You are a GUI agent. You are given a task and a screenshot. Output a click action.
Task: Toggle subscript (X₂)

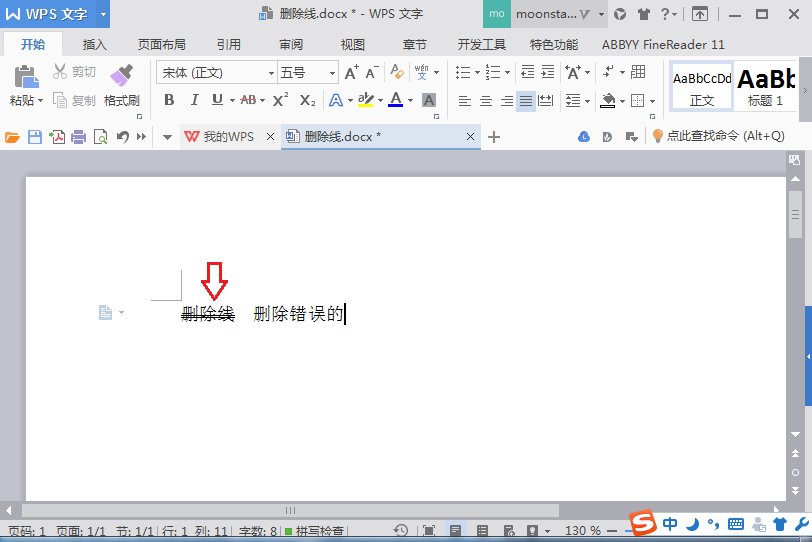[x=308, y=100]
